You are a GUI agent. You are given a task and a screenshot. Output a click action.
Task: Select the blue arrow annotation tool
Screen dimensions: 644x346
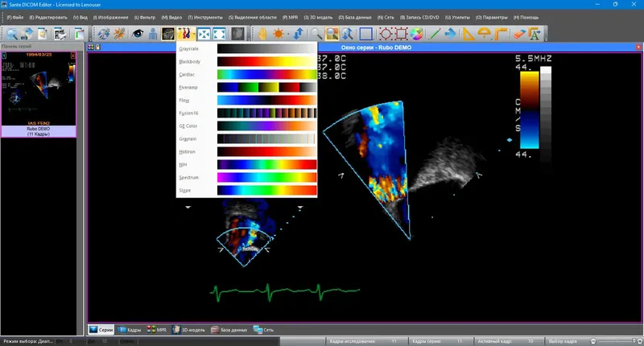click(x=451, y=34)
